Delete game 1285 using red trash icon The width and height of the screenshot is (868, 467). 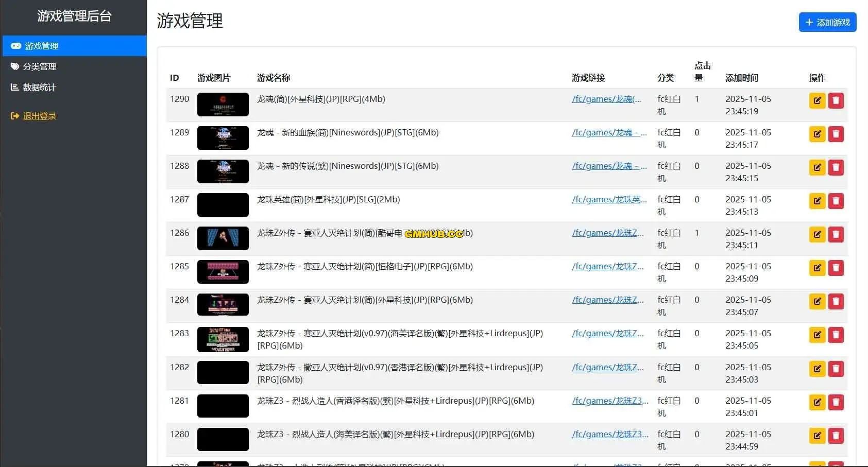tap(836, 268)
